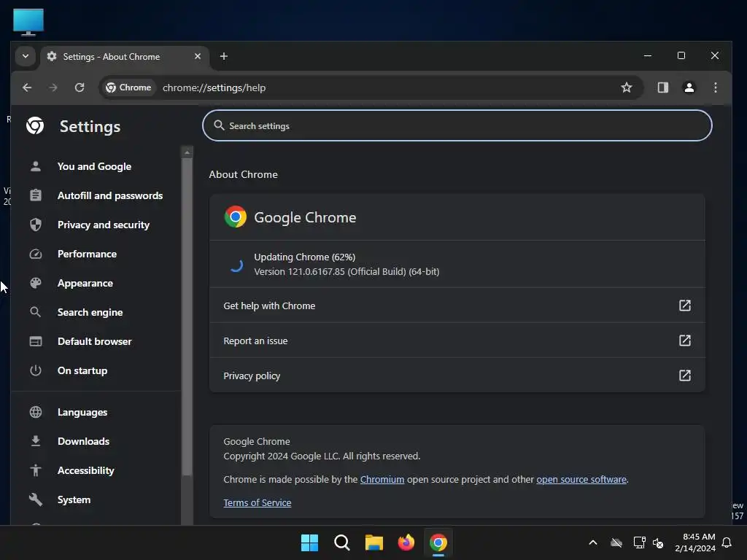The width and height of the screenshot is (747, 560).
Task: Open Search engine settings
Action: pos(90,312)
